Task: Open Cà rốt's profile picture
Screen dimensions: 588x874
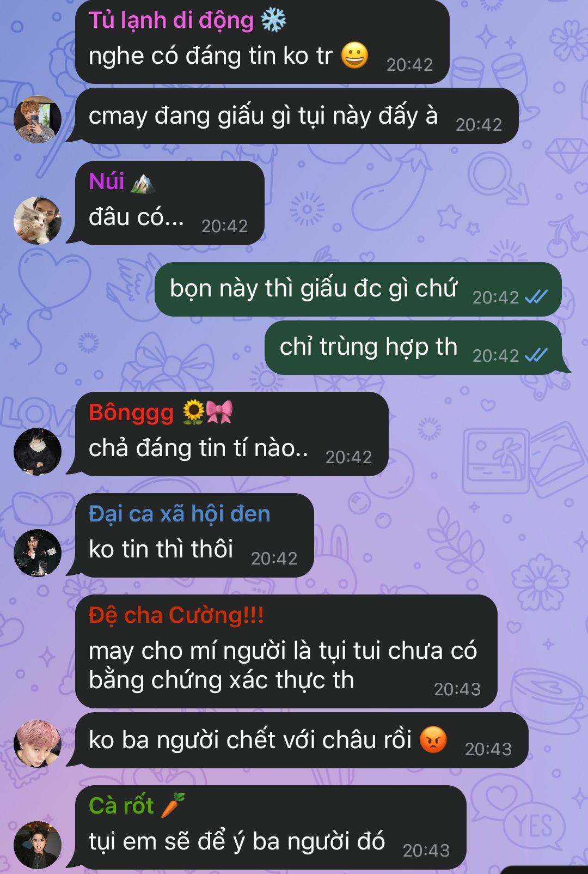Action: tap(38, 845)
